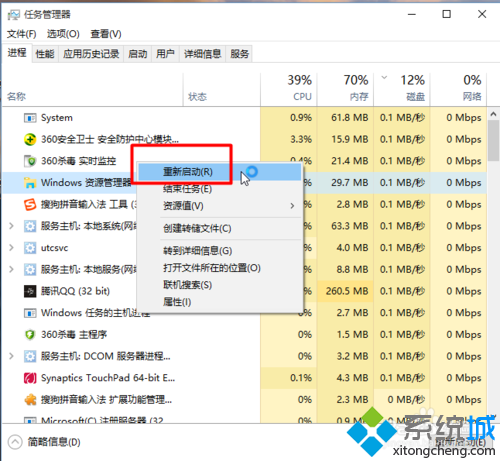
Task: Select the 进程 tab
Action: click(x=17, y=53)
